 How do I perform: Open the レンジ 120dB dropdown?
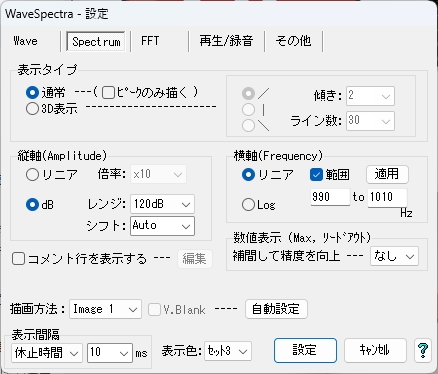162,204
